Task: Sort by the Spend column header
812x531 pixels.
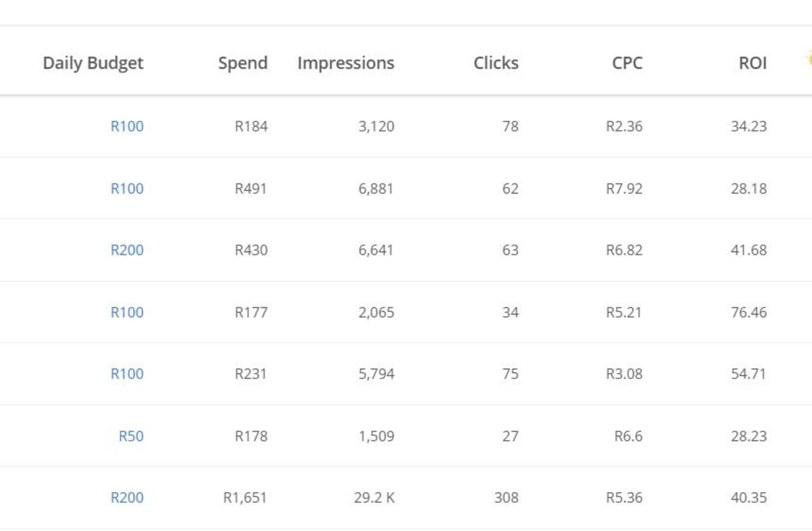Action: tap(242, 63)
